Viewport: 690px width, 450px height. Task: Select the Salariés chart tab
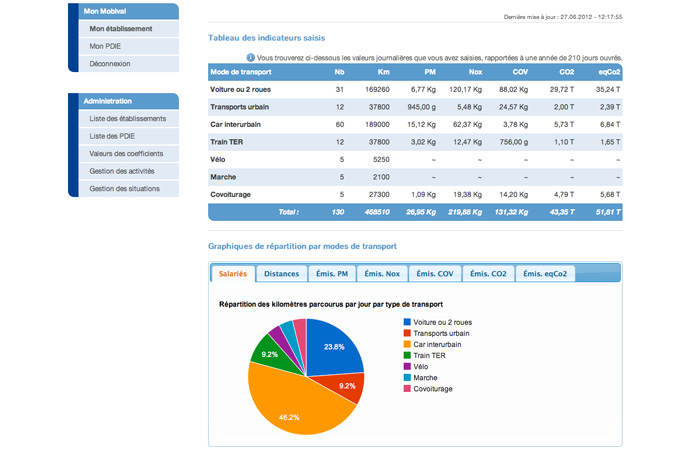point(232,273)
